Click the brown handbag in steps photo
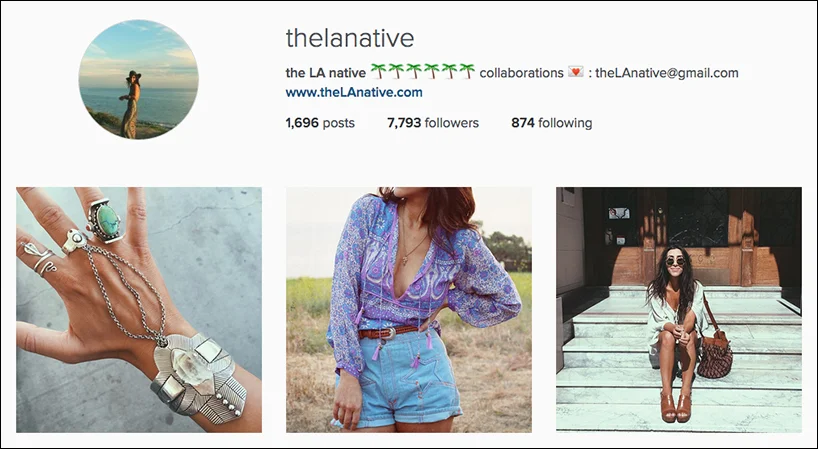 point(715,354)
